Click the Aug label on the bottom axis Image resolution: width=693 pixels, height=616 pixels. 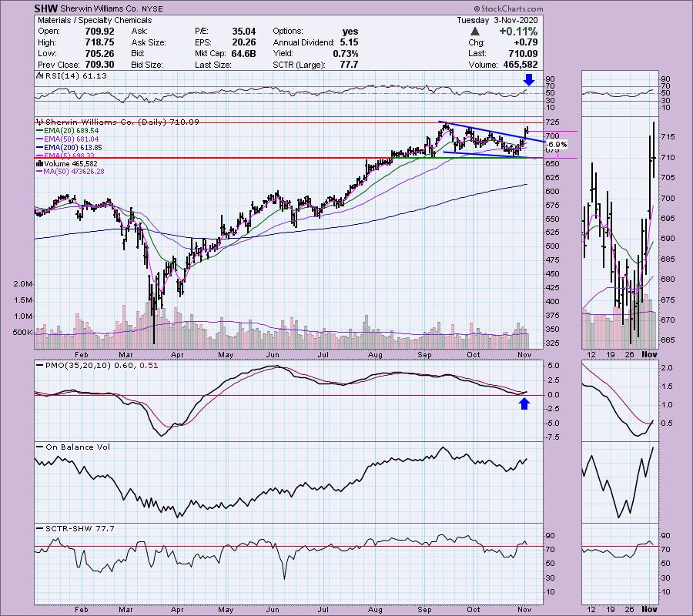click(x=375, y=609)
